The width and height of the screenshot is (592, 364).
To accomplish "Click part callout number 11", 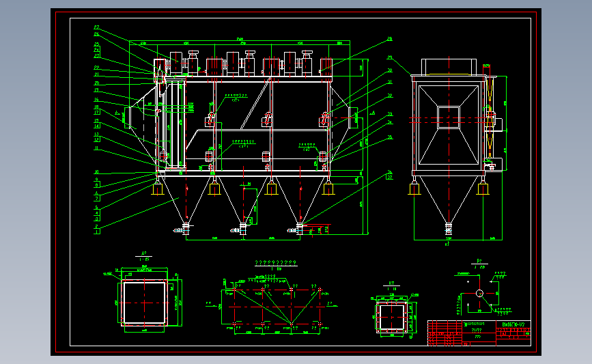I will (96, 148).
